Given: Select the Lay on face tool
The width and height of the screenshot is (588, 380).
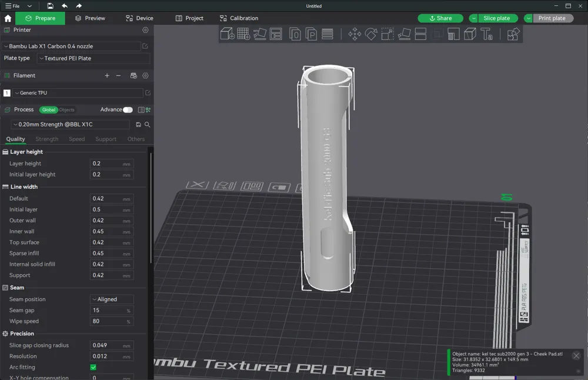Looking at the screenshot, I should click(x=405, y=34).
